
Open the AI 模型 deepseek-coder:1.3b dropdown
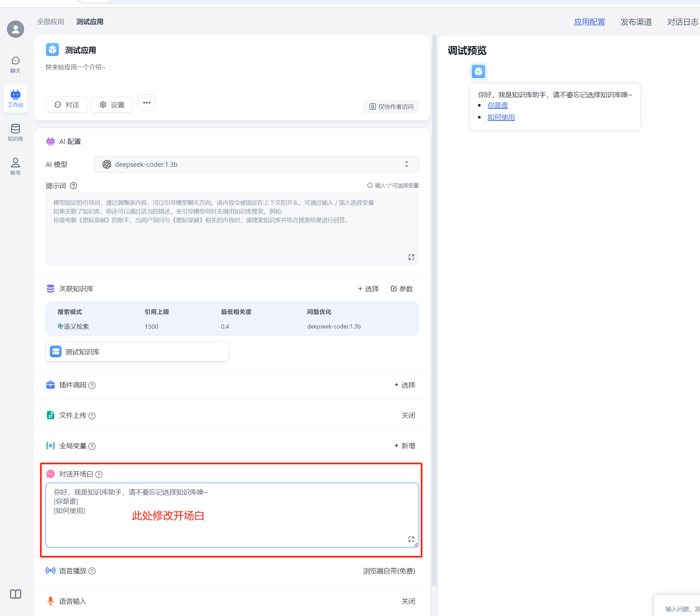(256, 165)
